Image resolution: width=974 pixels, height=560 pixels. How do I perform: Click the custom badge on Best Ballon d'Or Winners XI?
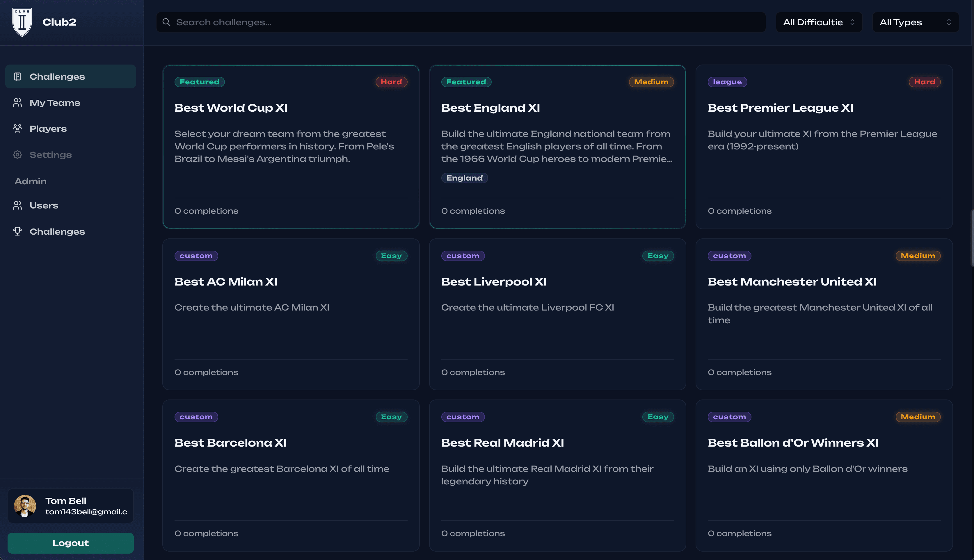pos(730,417)
